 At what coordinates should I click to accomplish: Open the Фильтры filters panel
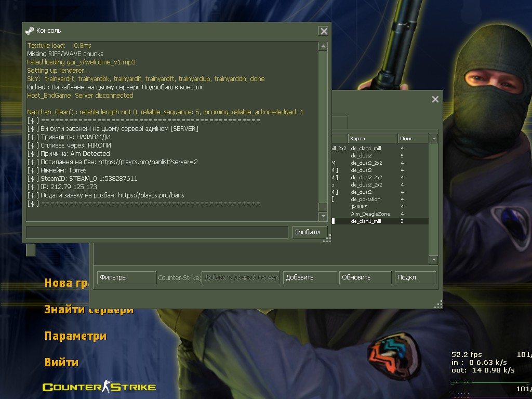tap(127, 277)
